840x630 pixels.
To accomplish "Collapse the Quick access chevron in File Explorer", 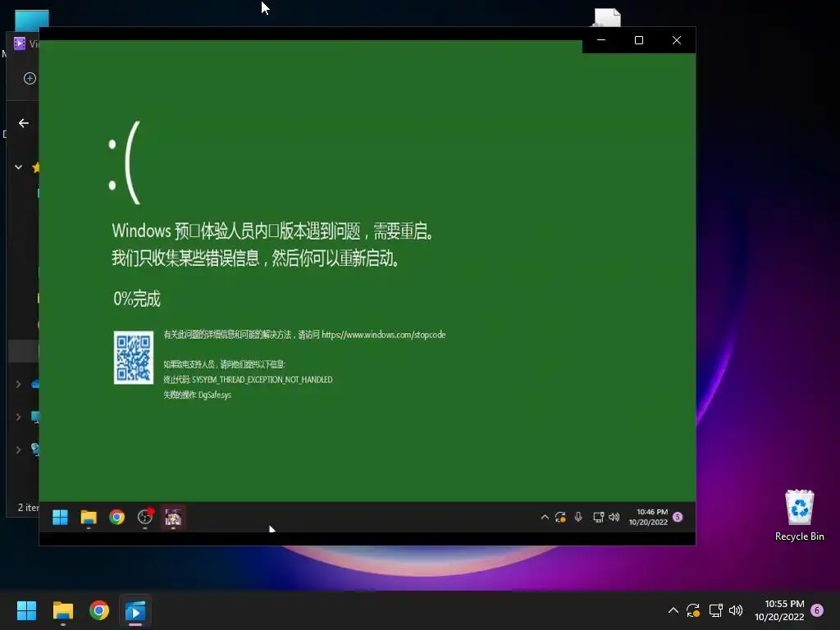I will [18, 167].
